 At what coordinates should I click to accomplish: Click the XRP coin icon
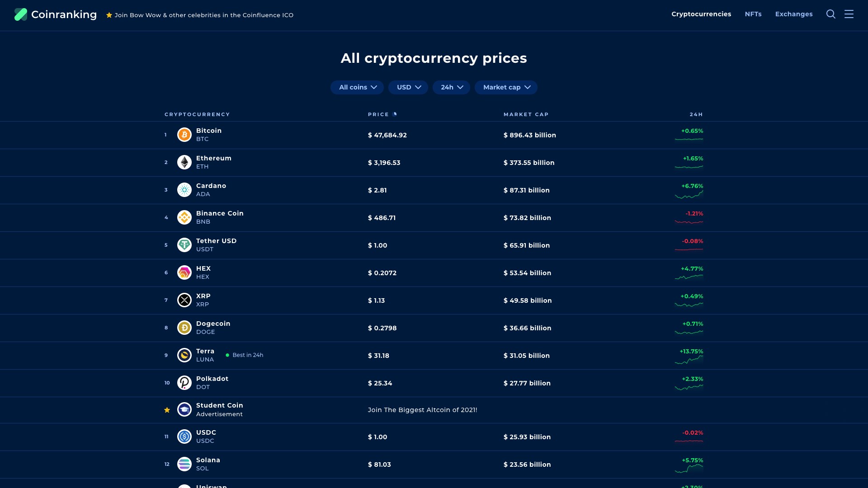click(184, 300)
